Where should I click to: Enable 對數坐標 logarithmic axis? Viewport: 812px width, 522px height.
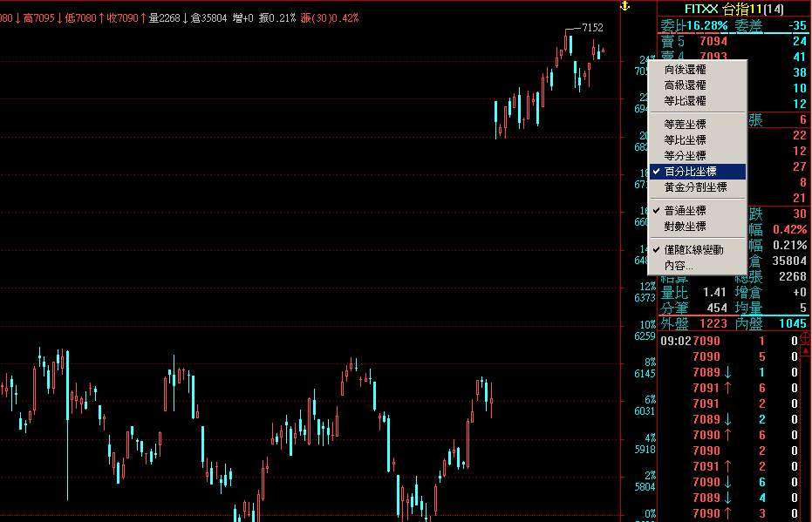coord(686,227)
